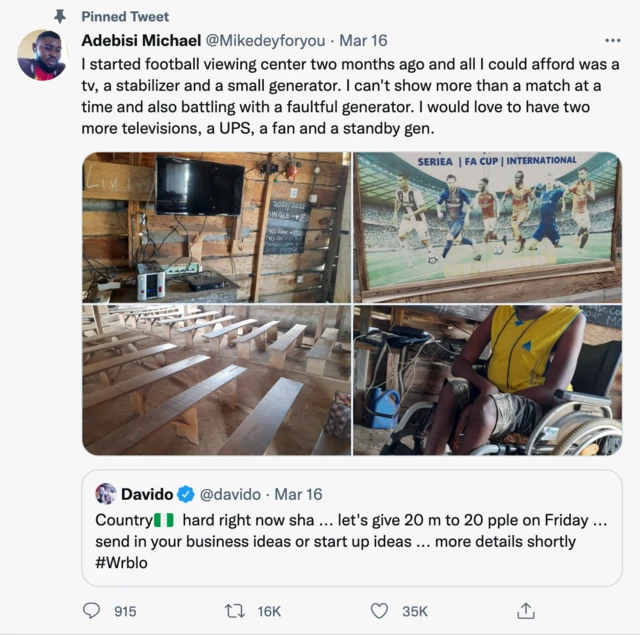640x635 pixels.
Task: Open Adebisi Michael's profile avatar
Action: pyautogui.click(x=42, y=55)
